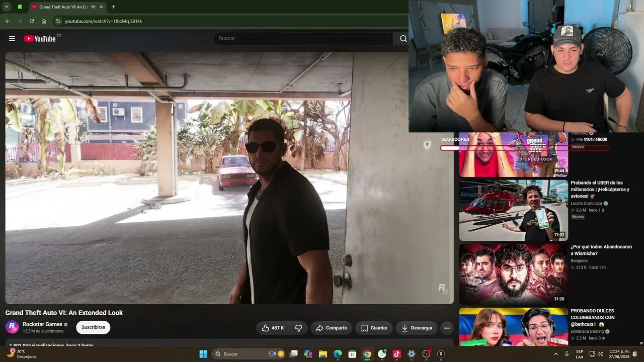644x362 pixels.
Task: Mute the tab using its speaker icon
Action: [x=93, y=7]
